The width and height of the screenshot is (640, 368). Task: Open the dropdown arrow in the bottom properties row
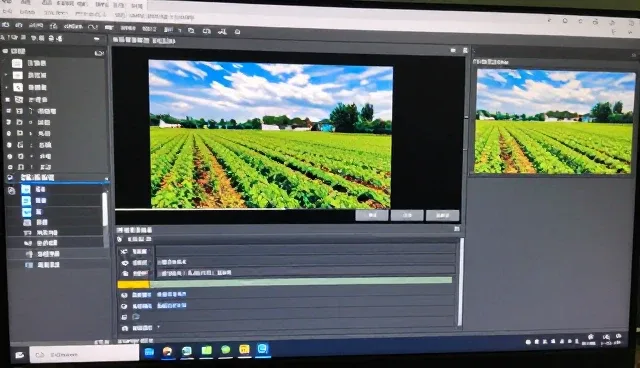pyautogui.click(x=158, y=327)
